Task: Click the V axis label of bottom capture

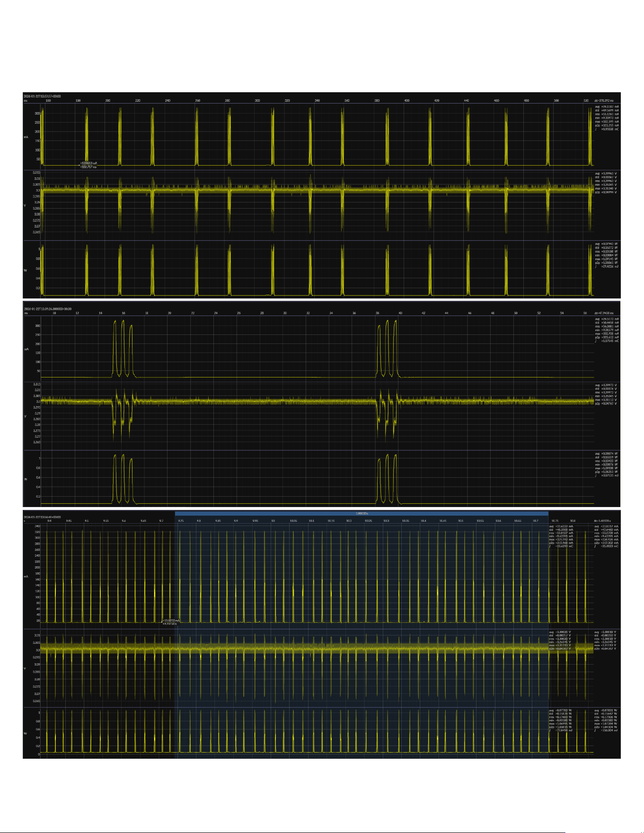Action: [25, 668]
